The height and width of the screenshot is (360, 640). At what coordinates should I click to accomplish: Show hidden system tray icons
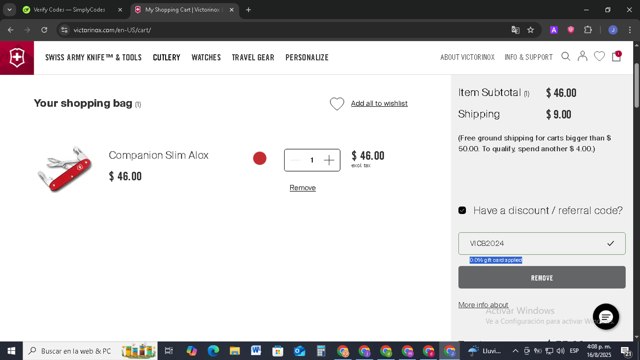click(515, 351)
